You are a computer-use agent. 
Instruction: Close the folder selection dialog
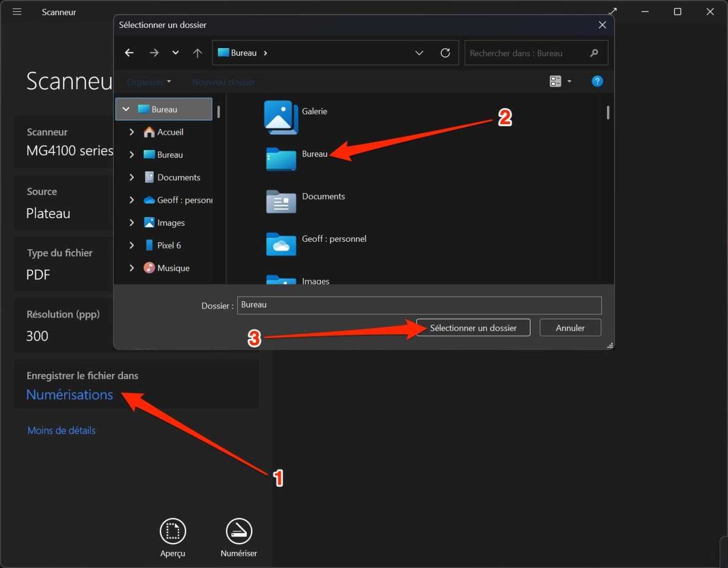point(602,25)
